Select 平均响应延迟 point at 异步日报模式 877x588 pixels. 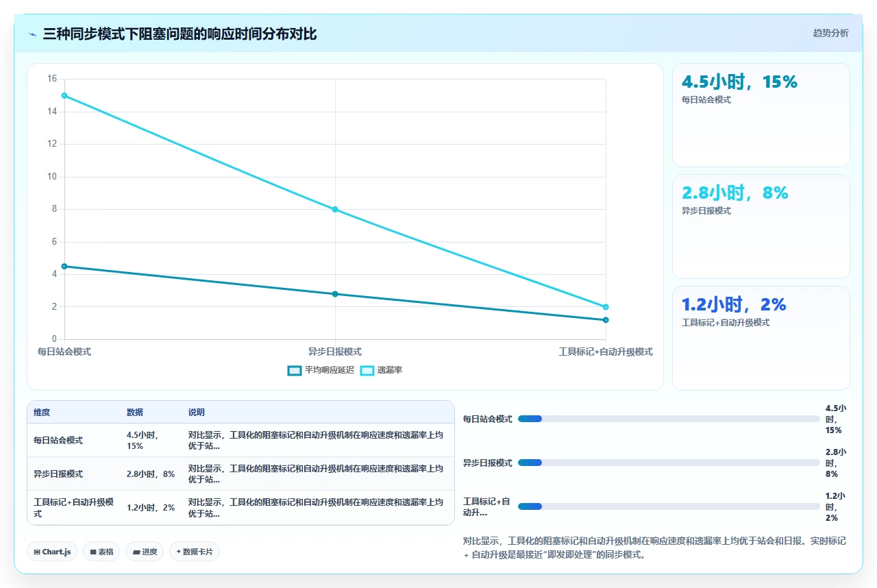(335, 294)
